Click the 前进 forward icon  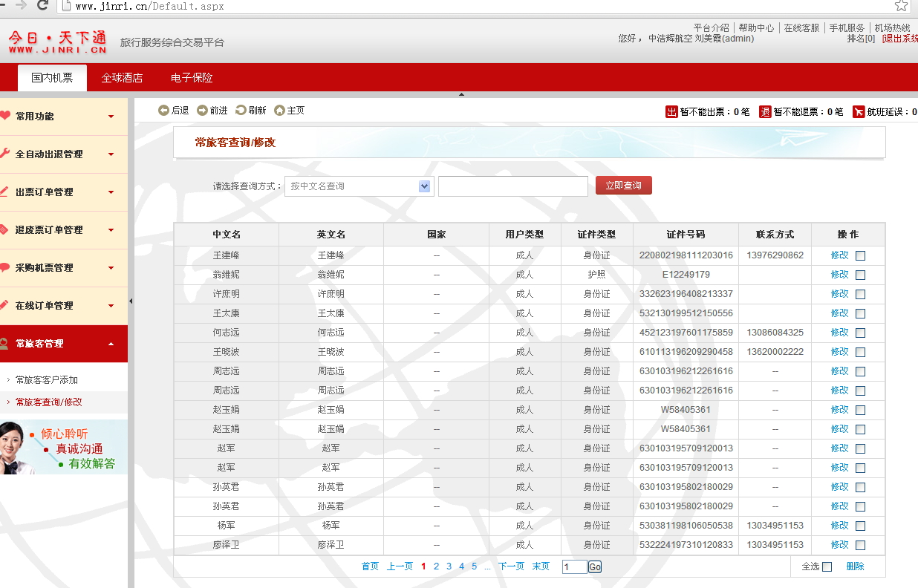pos(202,111)
